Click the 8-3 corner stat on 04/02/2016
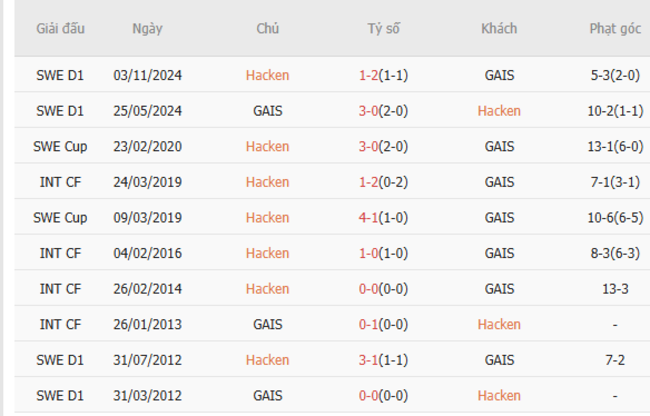 pos(603,253)
